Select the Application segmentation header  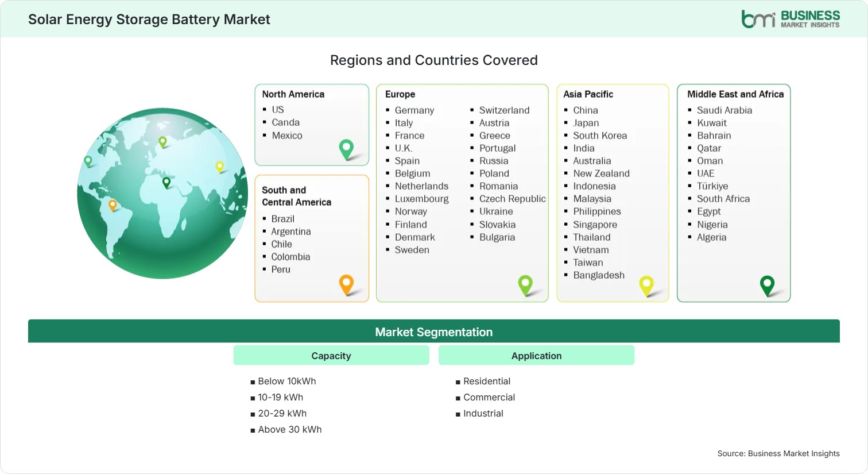coord(536,356)
